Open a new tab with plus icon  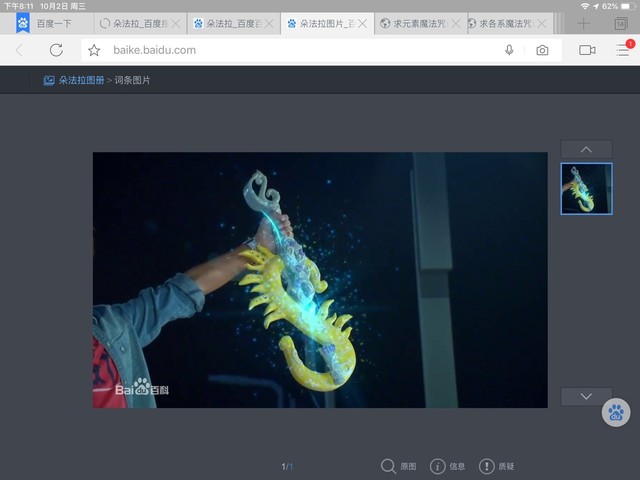[584, 23]
